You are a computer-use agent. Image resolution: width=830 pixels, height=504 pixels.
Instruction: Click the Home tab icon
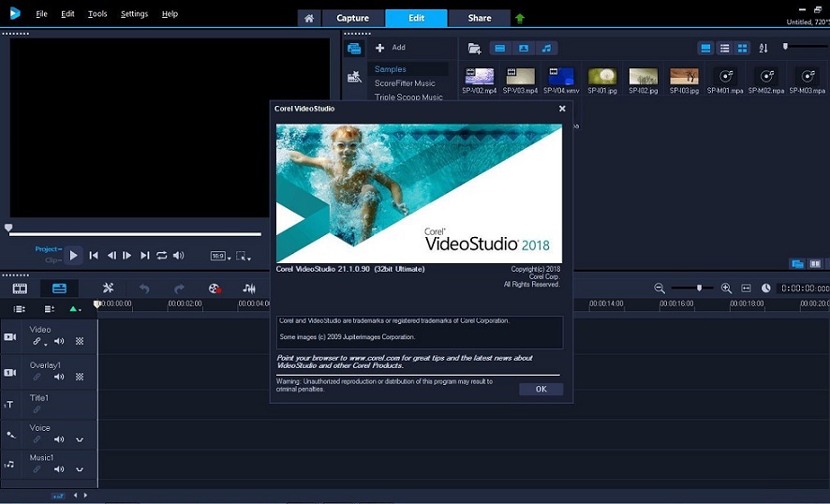pyautogui.click(x=309, y=18)
